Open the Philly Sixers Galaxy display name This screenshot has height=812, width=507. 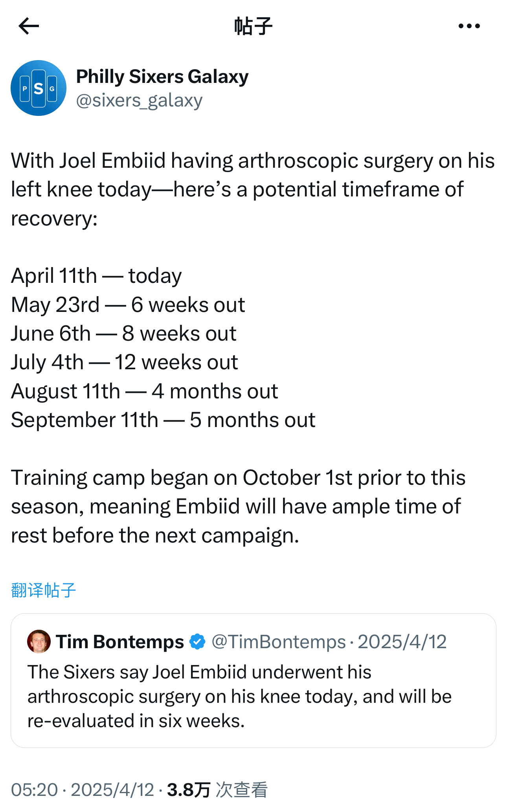[x=162, y=77]
